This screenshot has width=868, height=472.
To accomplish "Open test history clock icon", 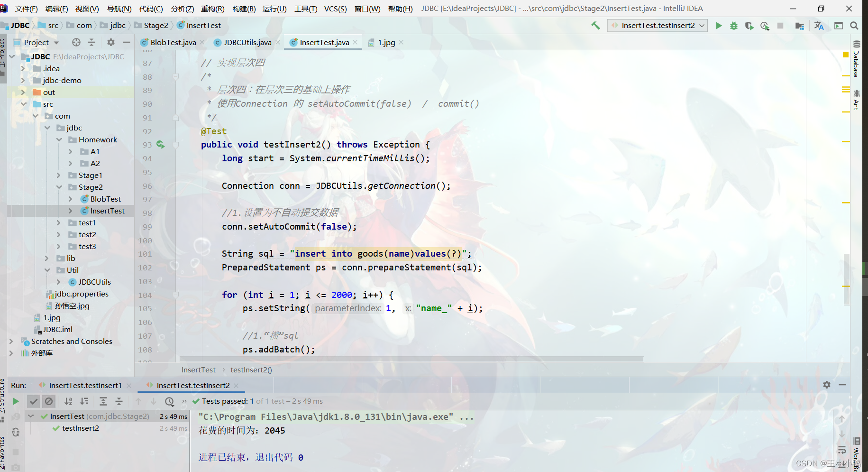I will tap(169, 401).
